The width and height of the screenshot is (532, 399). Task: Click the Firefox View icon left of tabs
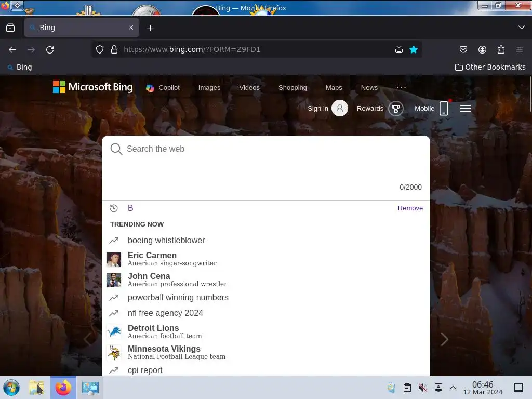click(x=10, y=28)
